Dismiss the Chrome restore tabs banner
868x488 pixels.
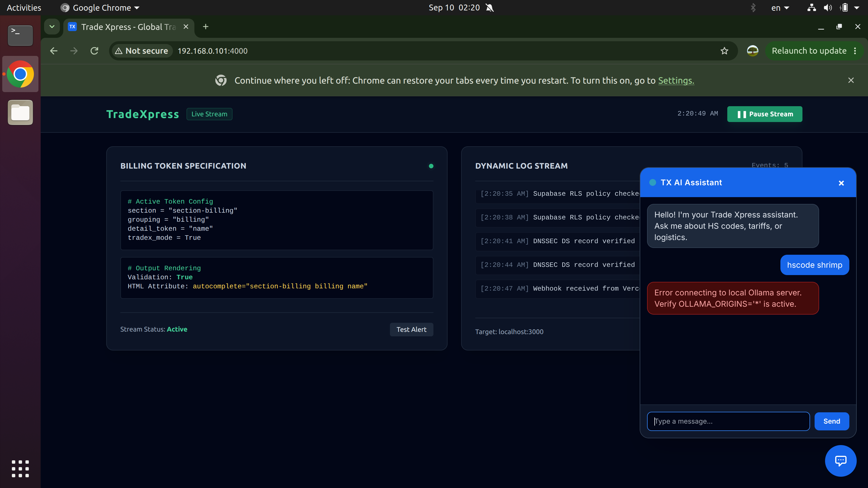(851, 80)
